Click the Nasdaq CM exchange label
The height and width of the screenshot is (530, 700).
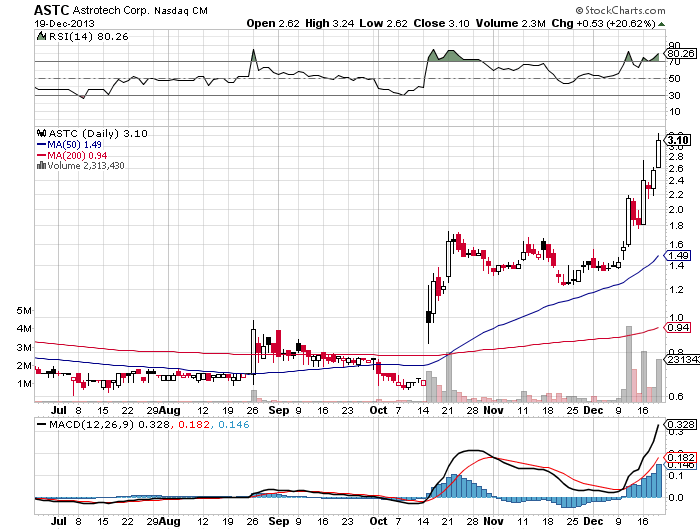[181, 11]
